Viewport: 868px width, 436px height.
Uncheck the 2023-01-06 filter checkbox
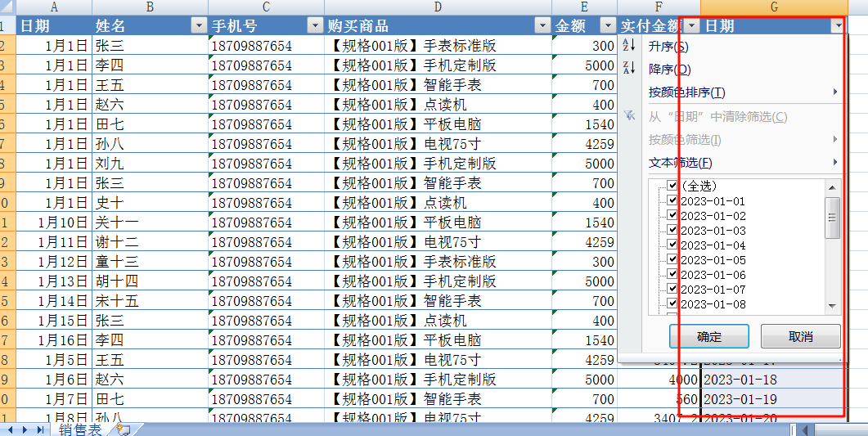672,274
